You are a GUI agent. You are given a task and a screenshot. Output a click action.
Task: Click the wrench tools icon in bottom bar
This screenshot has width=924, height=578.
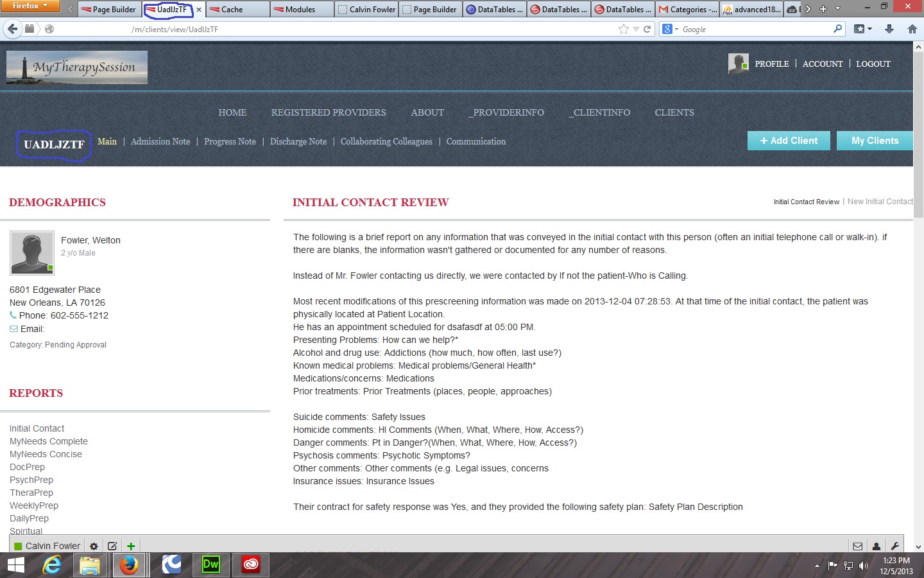[894, 547]
